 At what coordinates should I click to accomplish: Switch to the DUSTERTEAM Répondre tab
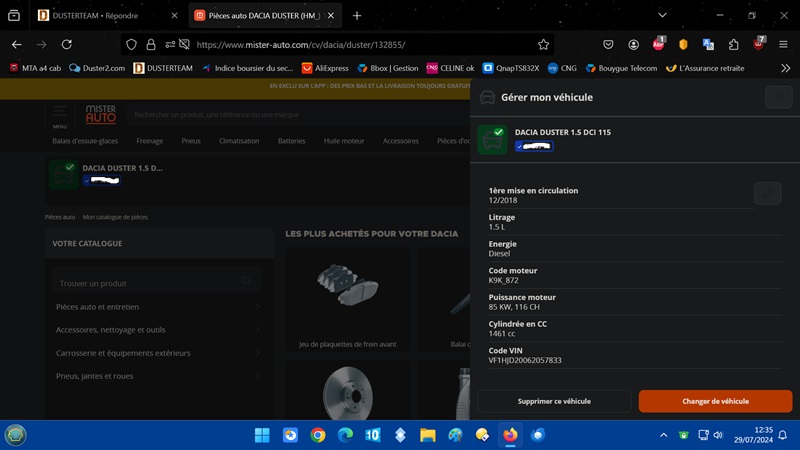coord(95,16)
